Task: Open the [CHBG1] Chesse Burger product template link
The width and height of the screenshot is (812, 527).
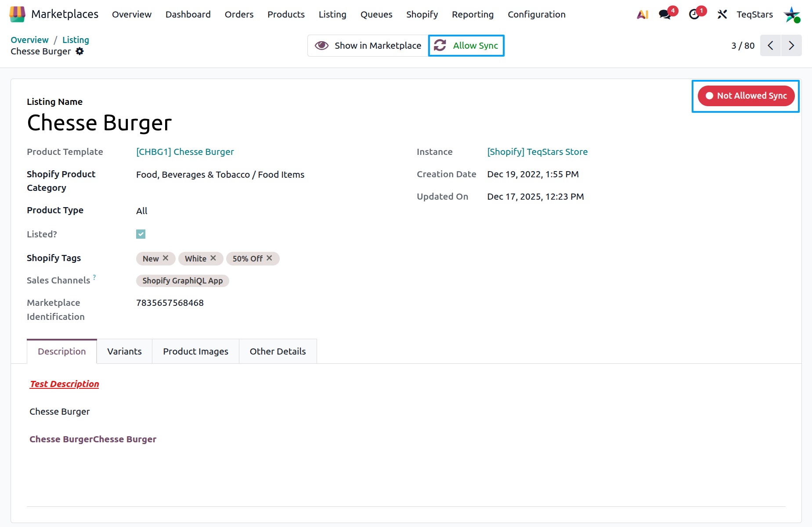Action: 185,152
